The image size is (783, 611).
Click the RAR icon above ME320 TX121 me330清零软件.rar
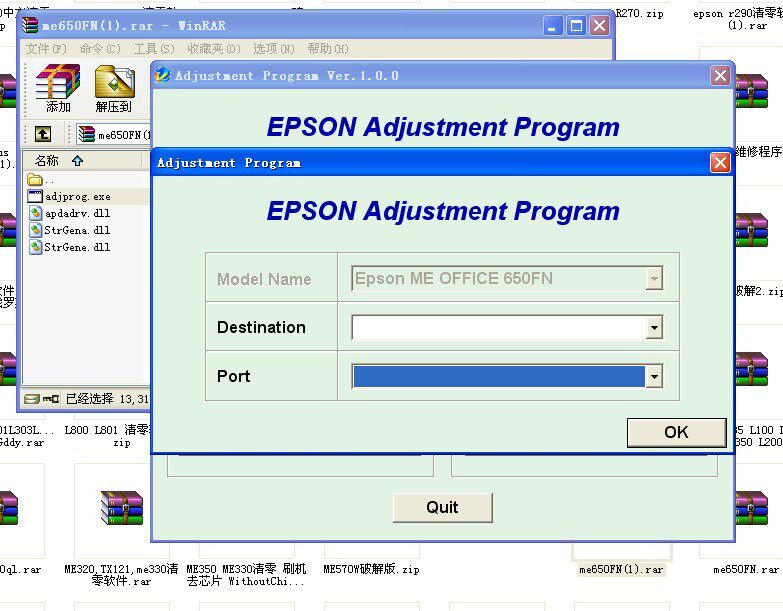pyautogui.click(x=121, y=508)
